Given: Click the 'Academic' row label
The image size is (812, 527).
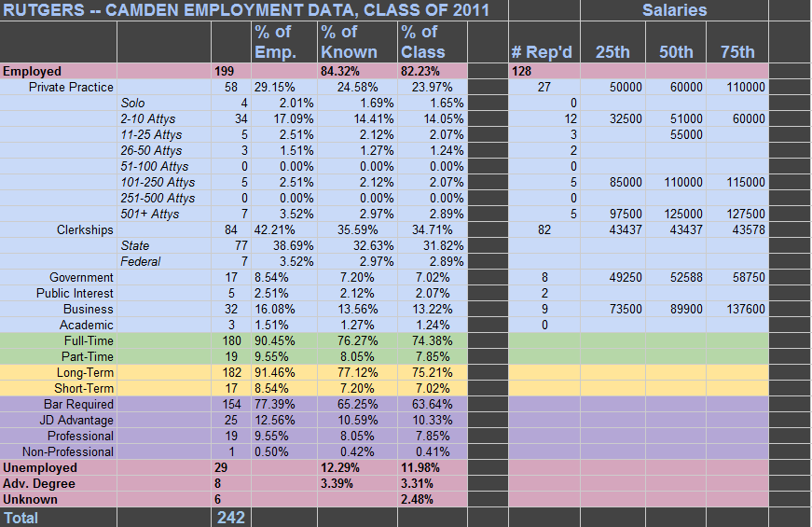Looking at the screenshot, I should 86,325.
